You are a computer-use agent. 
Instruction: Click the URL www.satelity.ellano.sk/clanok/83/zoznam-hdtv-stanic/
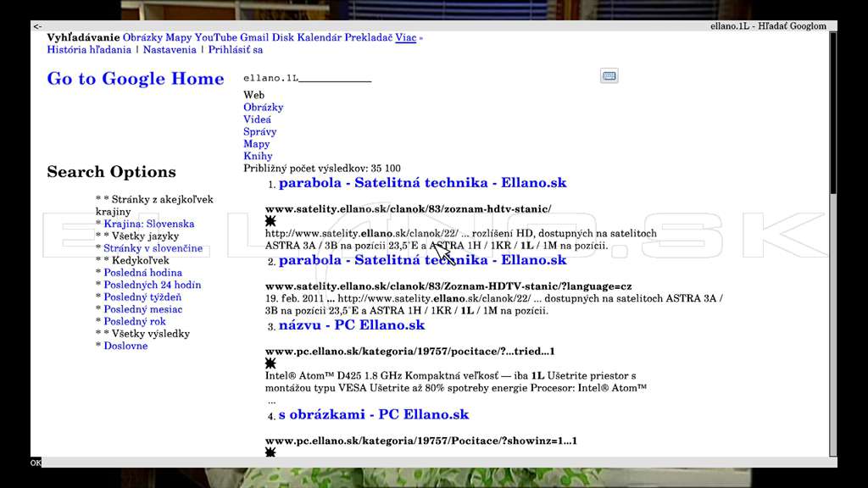pos(408,209)
